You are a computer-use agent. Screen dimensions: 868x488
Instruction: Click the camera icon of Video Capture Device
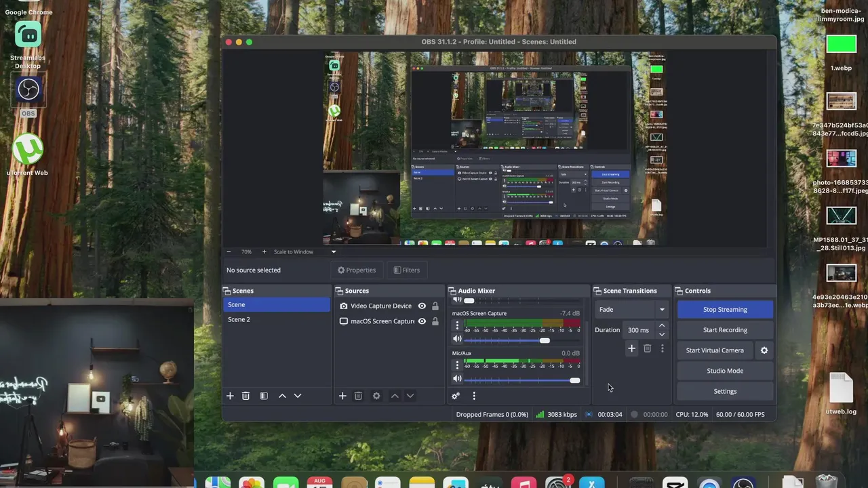344,306
